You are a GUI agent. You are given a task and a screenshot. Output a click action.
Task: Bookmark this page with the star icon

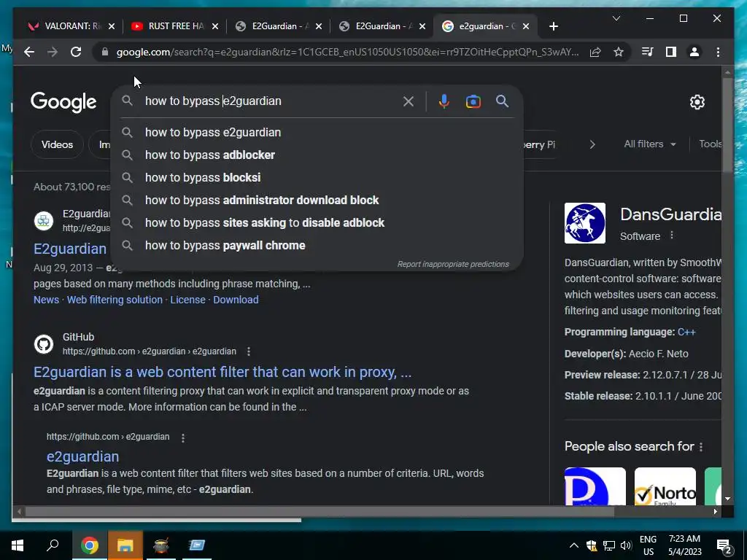pyautogui.click(x=619, y=52)
